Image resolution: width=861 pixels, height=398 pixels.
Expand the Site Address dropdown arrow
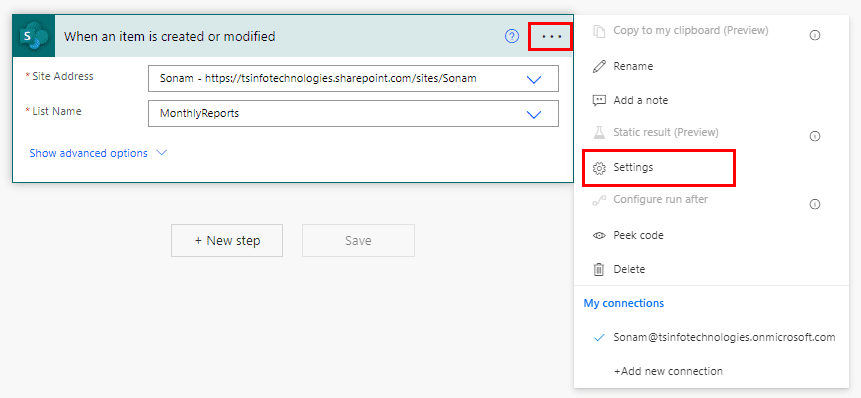click(x=534, y=79)
